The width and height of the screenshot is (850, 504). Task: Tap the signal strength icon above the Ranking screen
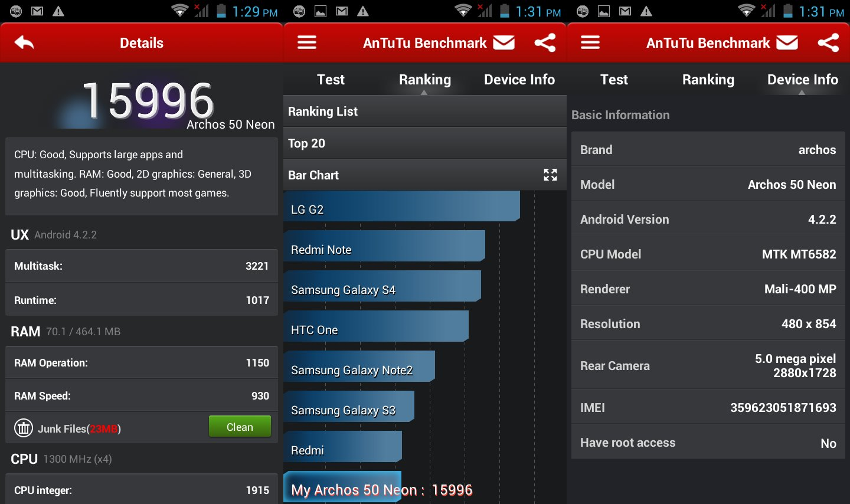pyautogui.click(x=485, y=11)
